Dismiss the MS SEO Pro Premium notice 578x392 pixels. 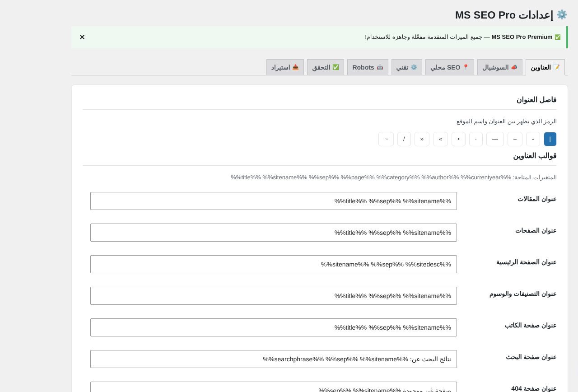82,37
